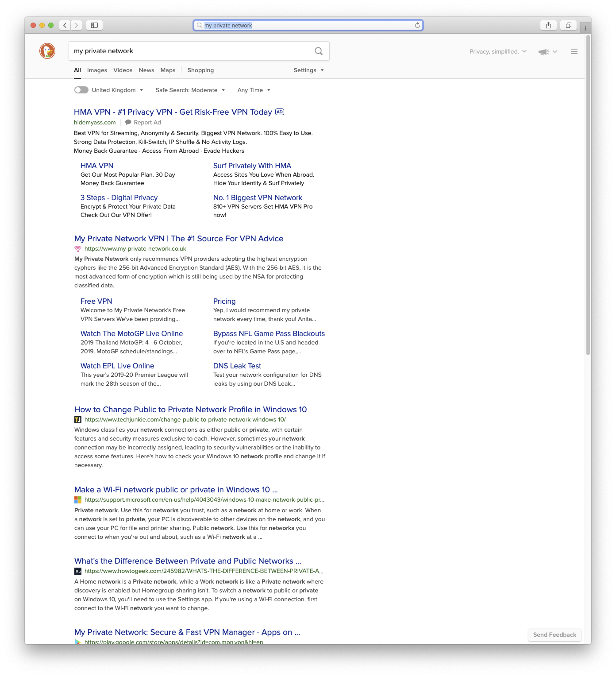This screenshot has width=616, height=677.
Task: Open Bypass NFL Game Pass Blackouts link
Action: pos(269,333)
